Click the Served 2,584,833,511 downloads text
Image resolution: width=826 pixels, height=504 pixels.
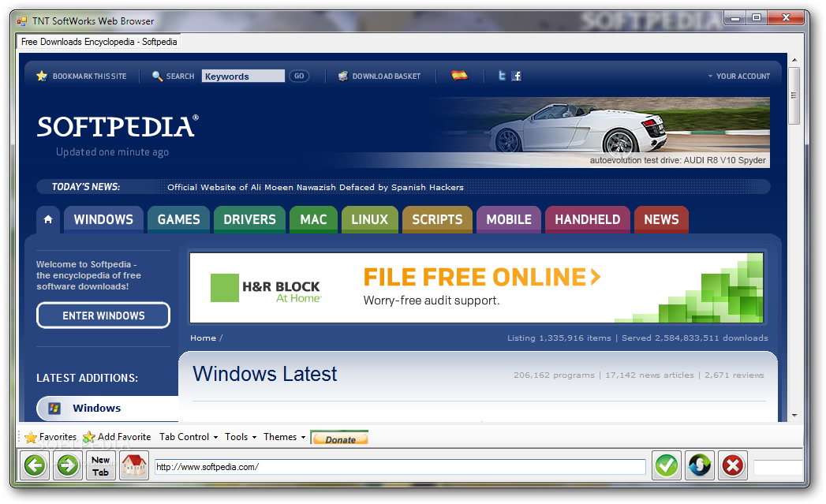point(695,338)
